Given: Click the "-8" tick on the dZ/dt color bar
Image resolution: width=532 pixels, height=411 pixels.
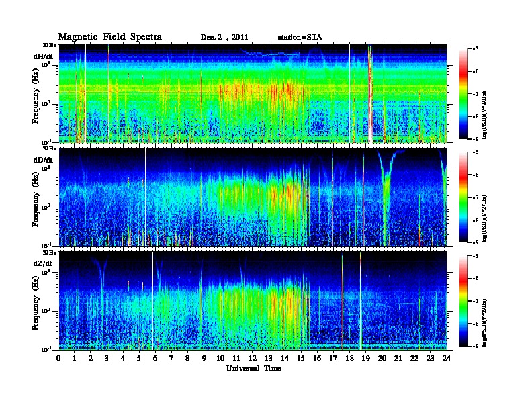Looking at the screenshot, I should click(x=475, y=324).
